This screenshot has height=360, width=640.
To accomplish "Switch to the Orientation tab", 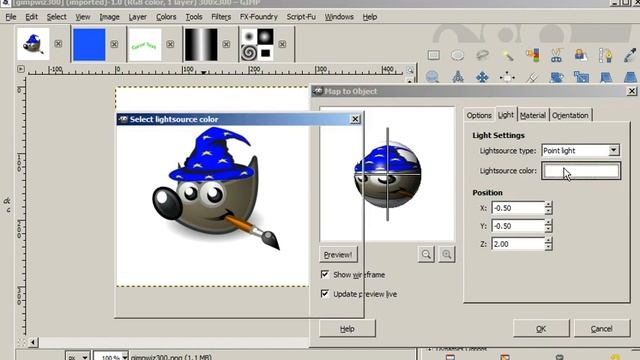I will click(570, 116).
